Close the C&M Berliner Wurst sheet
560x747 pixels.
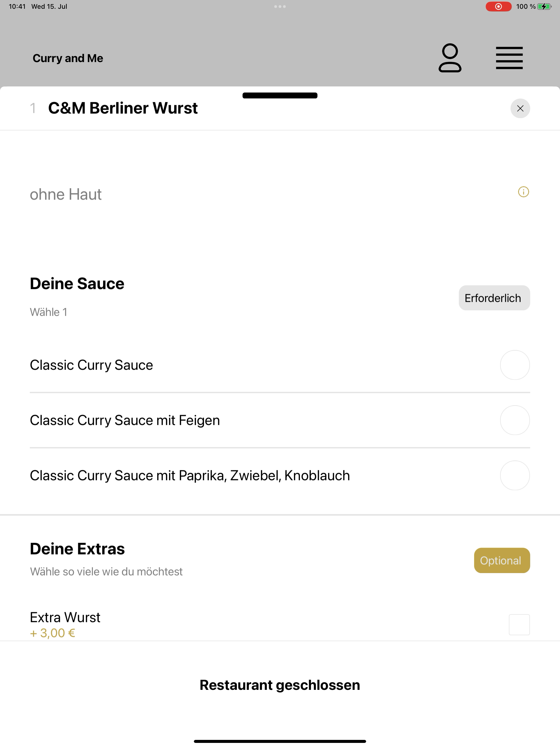(520, 108)
